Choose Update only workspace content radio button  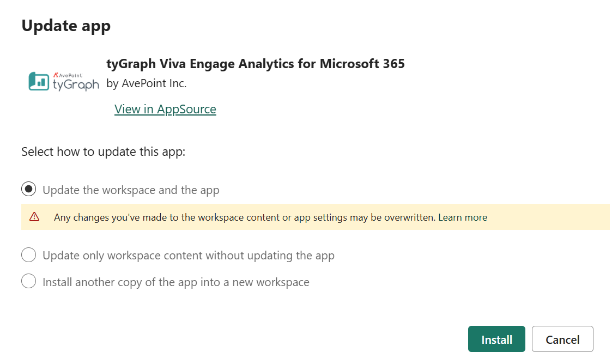point(28,255)
